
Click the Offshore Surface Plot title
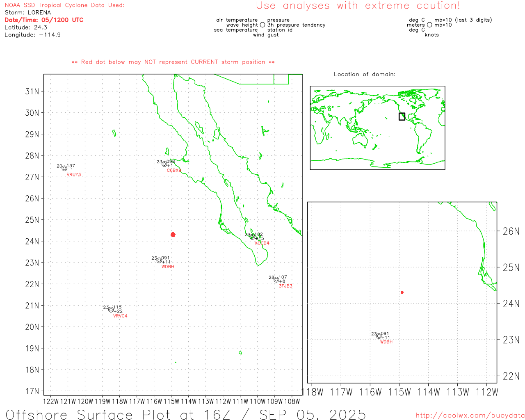click(x=186, y=414)
